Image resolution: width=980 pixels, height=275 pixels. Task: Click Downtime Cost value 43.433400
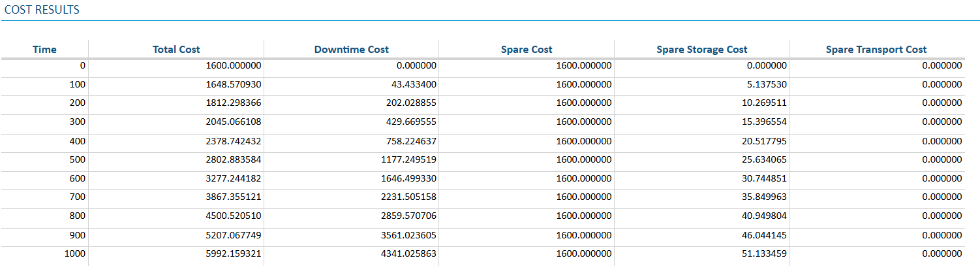(x=414, y=84)
